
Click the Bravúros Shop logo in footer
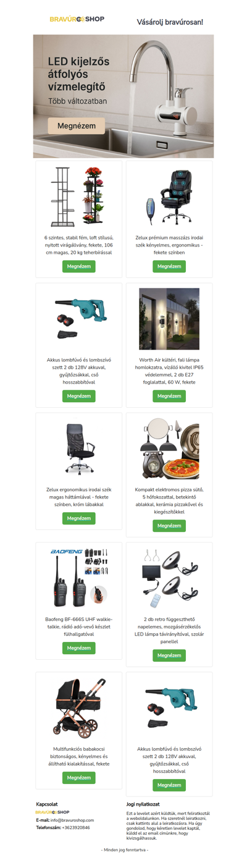52,812
